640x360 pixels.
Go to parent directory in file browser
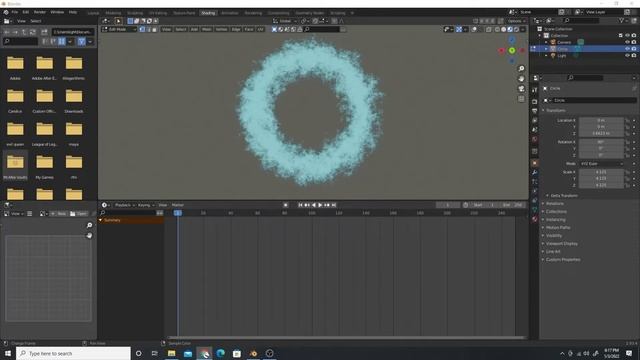tap(24, 32)
